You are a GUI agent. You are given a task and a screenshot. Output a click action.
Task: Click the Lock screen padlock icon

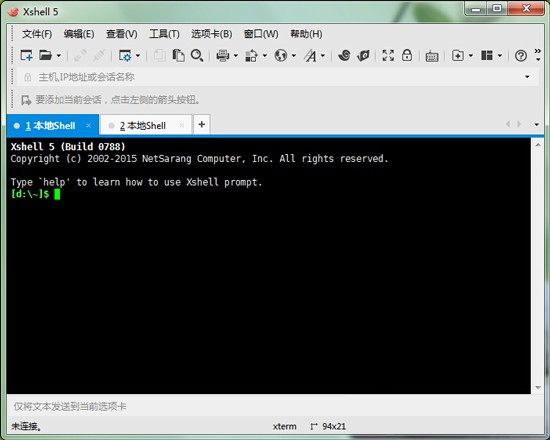pos(407,55)
